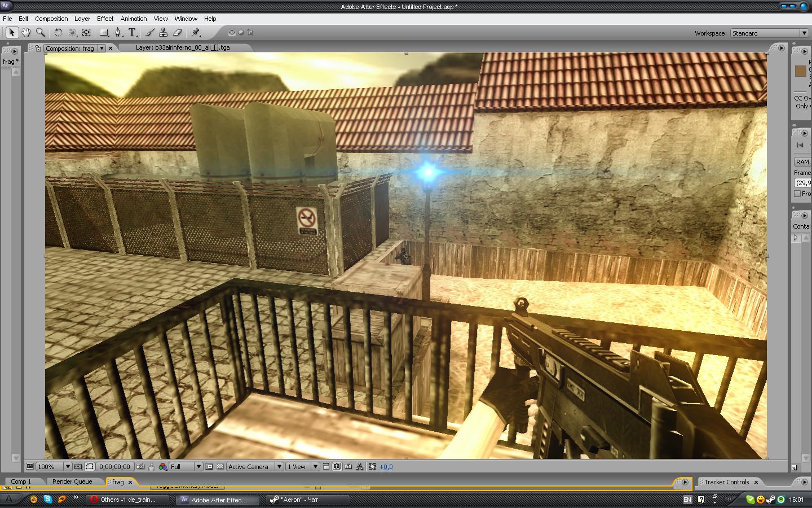The image size is (812, 508).
Task: Toggle Transparency Grid checkerboard
Action: coord(220,467)
